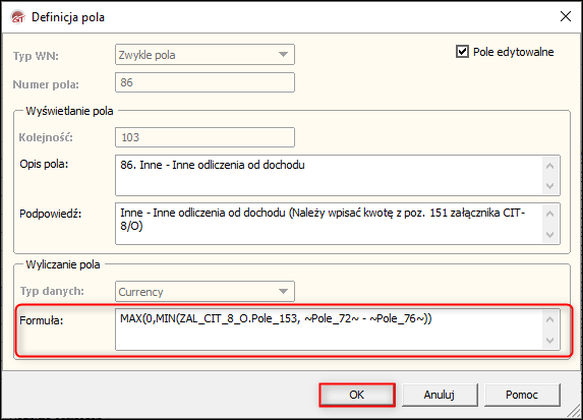
Task: Close the Definicja pola dialog
Action: (566, 16)
